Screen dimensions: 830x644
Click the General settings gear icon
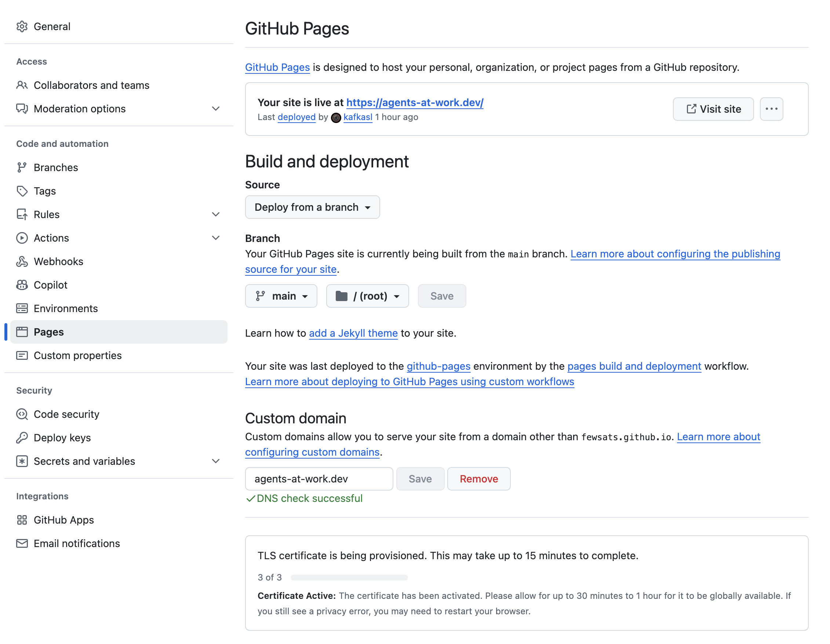point(22,26)
